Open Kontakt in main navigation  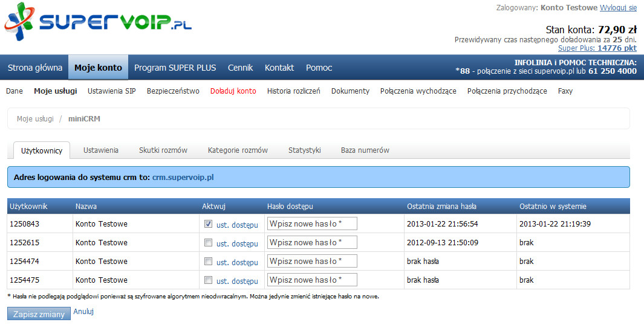tap(279, 68)
